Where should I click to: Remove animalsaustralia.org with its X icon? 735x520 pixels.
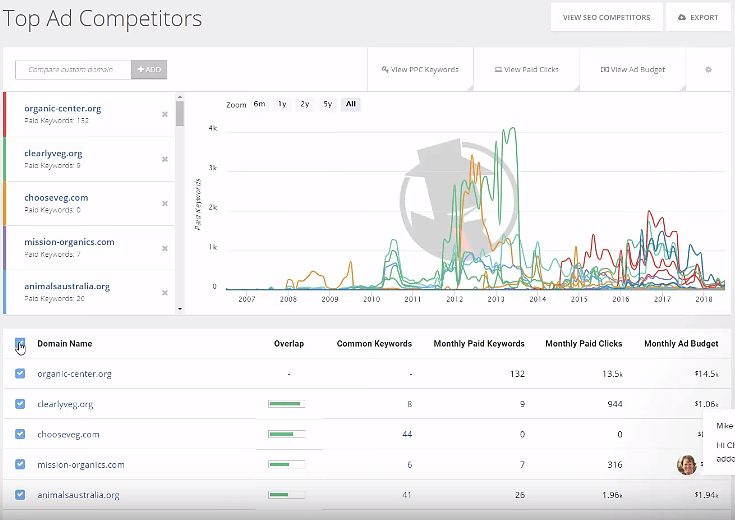click(x=165, y=293)
